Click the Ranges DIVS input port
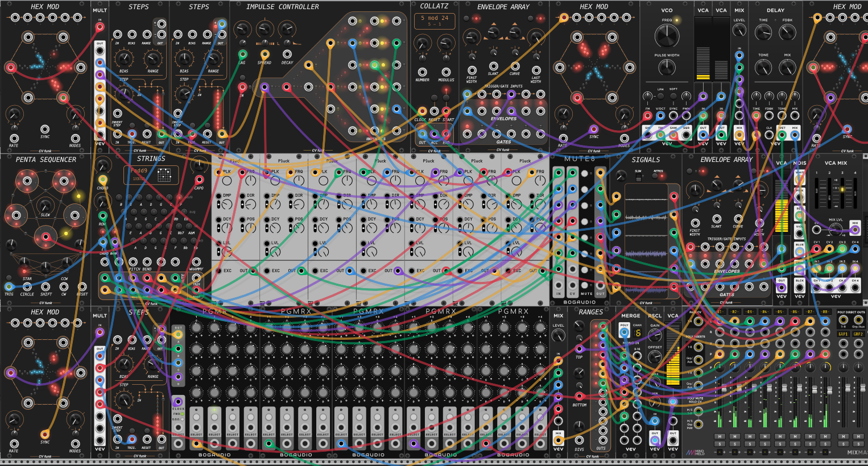 pos(579,440)
